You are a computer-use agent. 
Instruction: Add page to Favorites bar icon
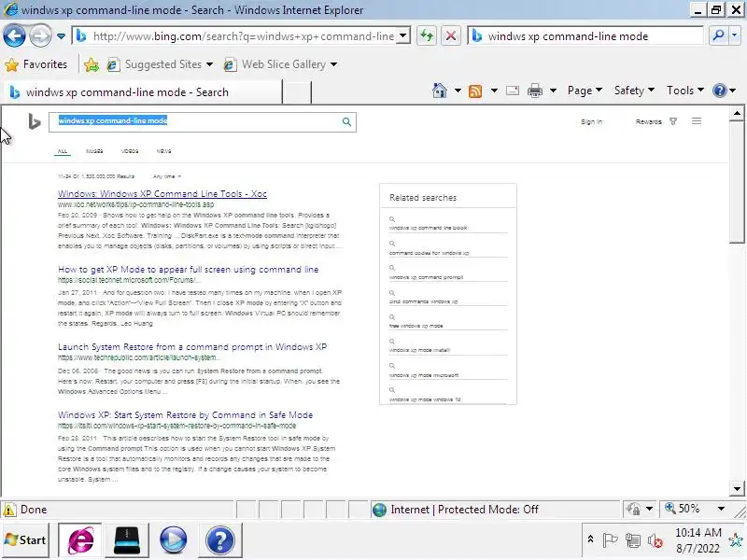[91, 64]
